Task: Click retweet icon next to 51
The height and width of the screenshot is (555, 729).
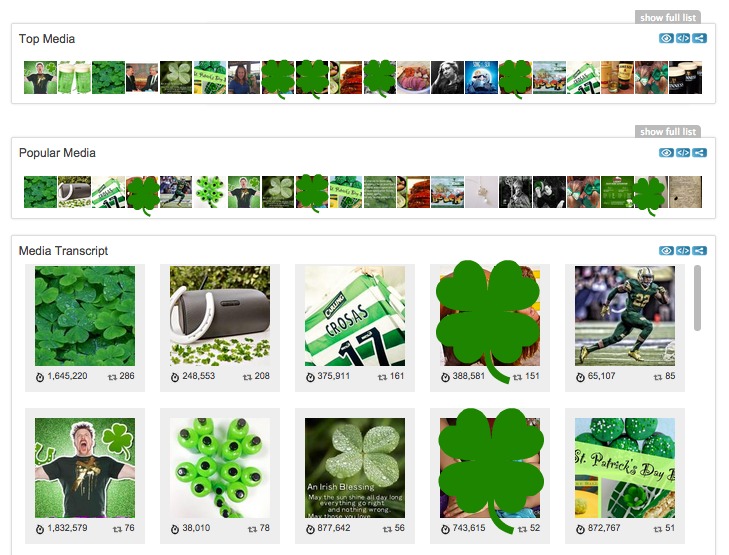Action: [x=657, y=529]
